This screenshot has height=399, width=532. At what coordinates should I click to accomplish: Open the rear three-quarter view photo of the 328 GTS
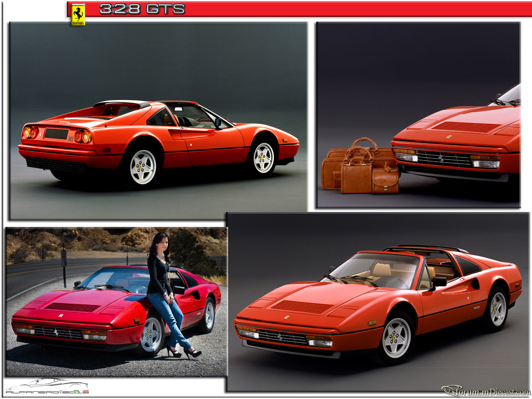point(158,121)
